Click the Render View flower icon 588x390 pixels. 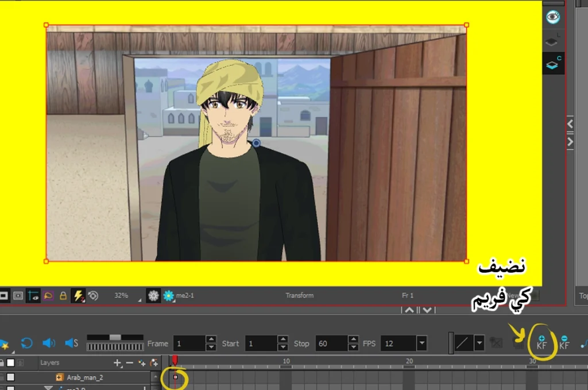[153, 296]
